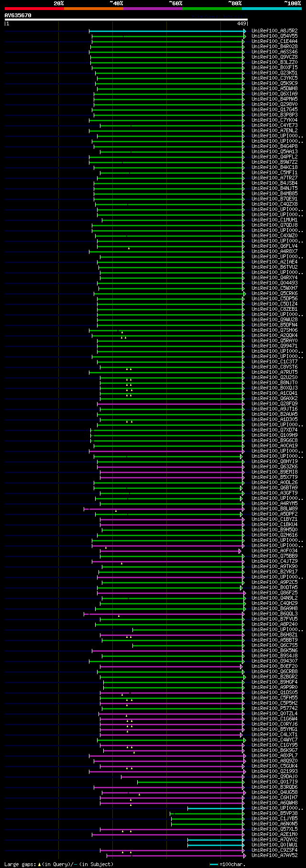
Task: Select hit label UniRef100_C3YKC5
Action: (274, 78)
